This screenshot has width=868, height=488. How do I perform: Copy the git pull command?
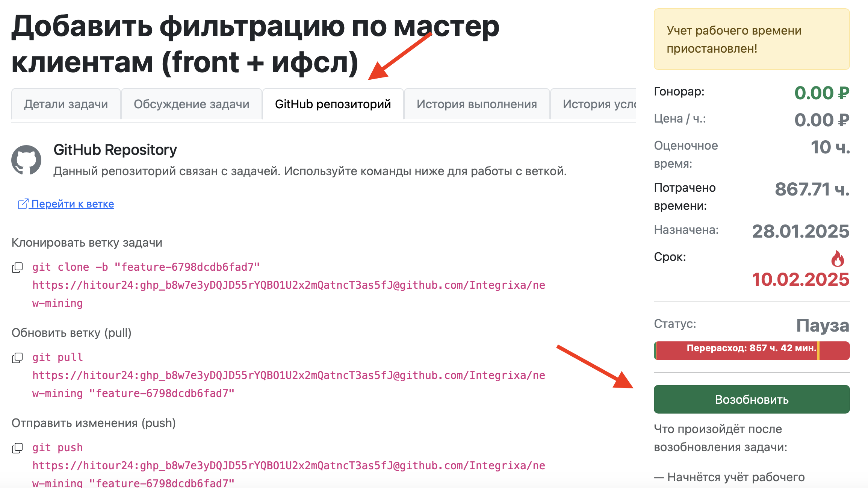[x=17, y=358]
